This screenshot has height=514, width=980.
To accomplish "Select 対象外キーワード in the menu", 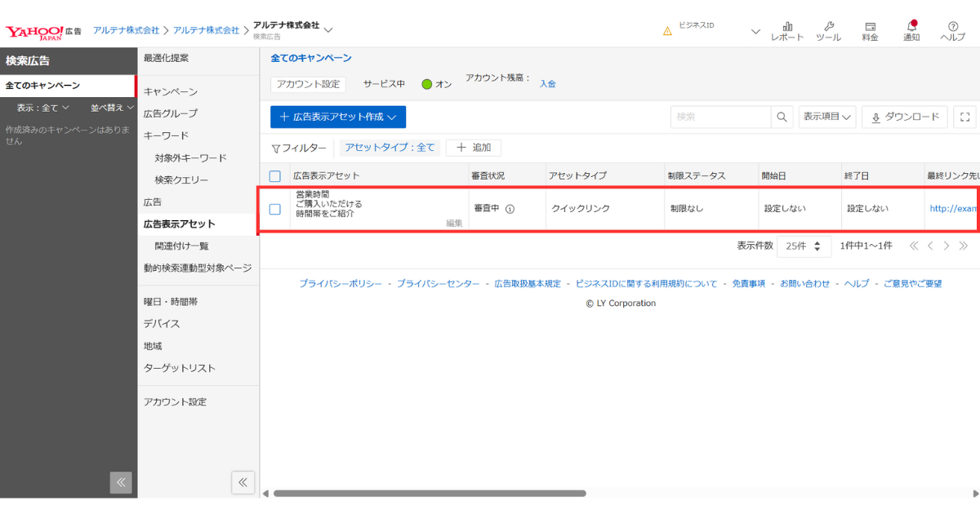I will pos(191,157).
